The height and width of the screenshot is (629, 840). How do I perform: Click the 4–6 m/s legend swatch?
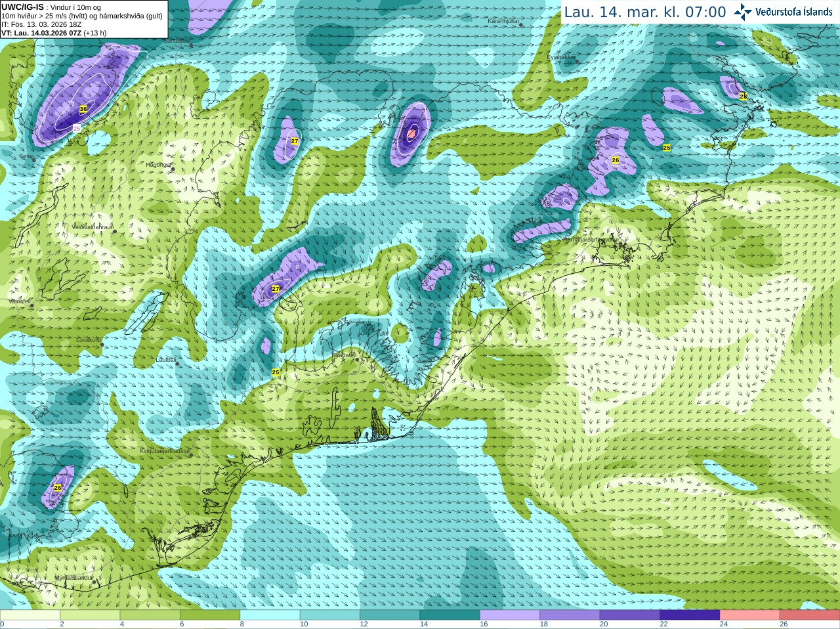pos(150,615)
